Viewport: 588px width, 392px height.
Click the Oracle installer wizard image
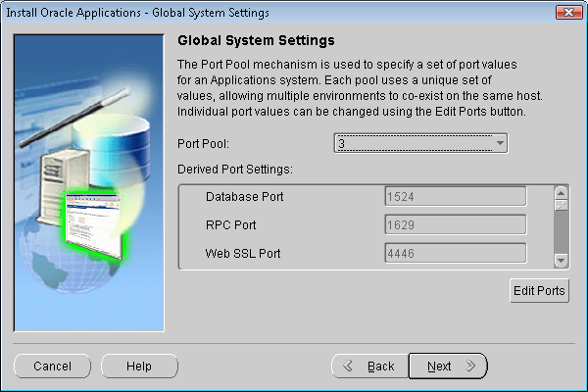(89, 182)
